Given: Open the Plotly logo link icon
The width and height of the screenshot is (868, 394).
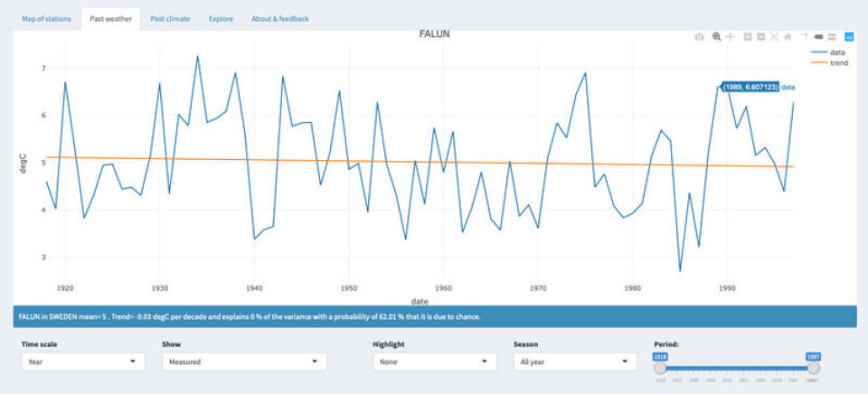Looking at the screenshot, I should (849, 37).
